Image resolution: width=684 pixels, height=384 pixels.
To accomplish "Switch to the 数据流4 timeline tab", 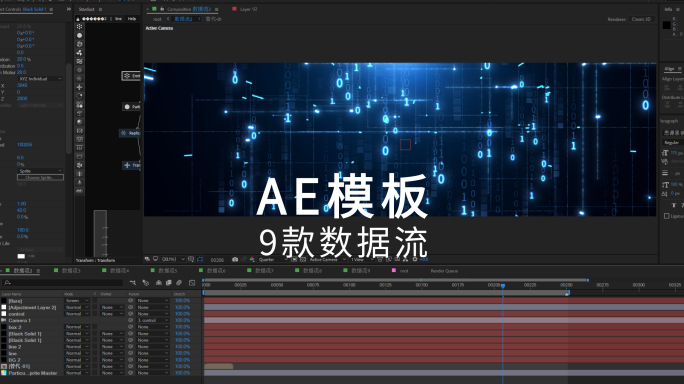I will coord(119,271).
